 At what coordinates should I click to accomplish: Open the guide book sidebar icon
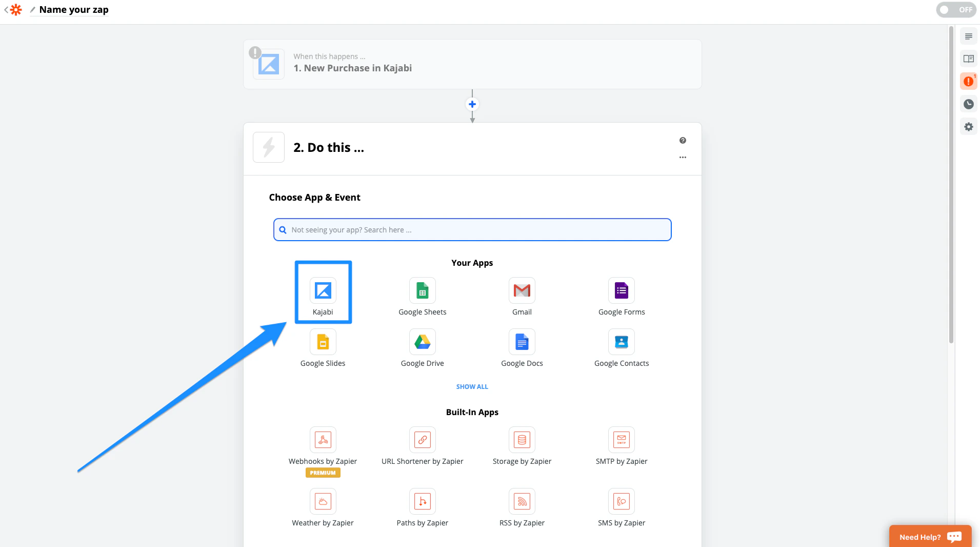968,59
